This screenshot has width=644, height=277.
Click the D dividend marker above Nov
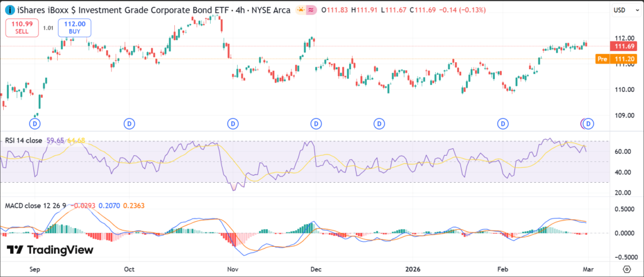click(x=233, y=122)
